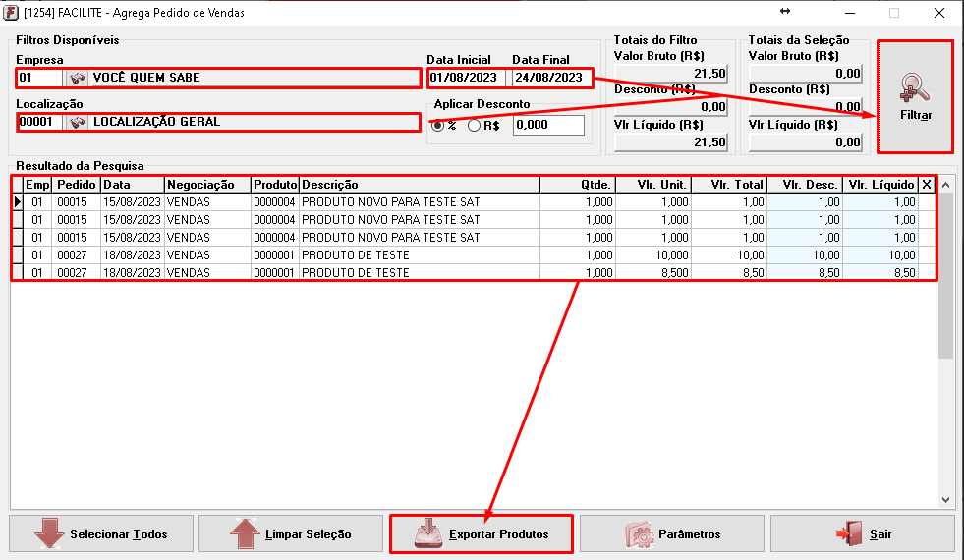
Task: Click the Vlr. Desc. column header
Action: pyautogui.click(x=805, y=185)
